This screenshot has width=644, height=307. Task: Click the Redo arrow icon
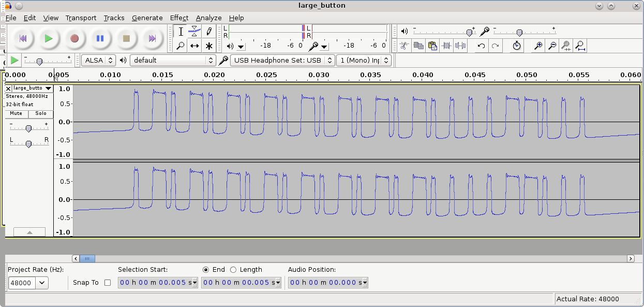(495, 46)
